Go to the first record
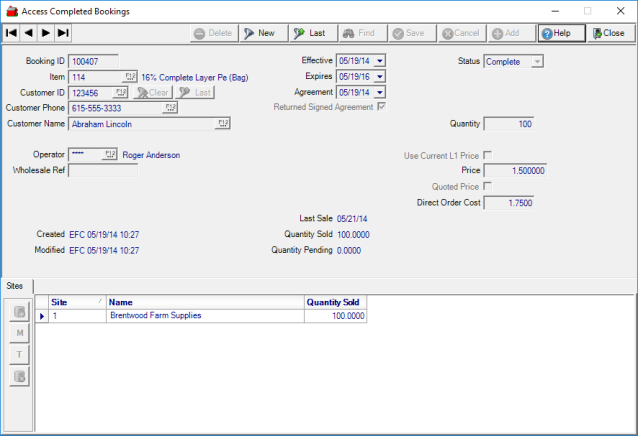This screenshot has height=436, width=638. [x=11, y=33]
